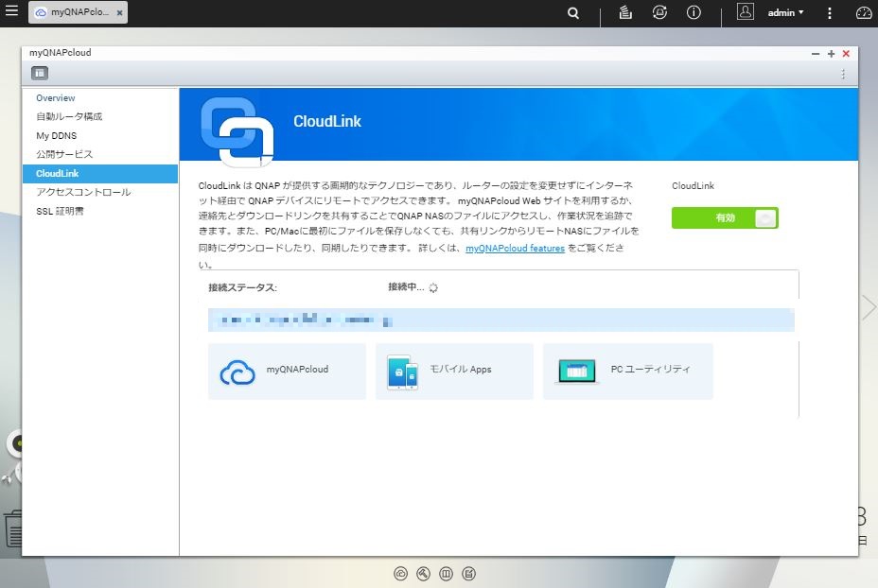
Task: Click the PC ユーティリティ card
Action: coord(627,371)
